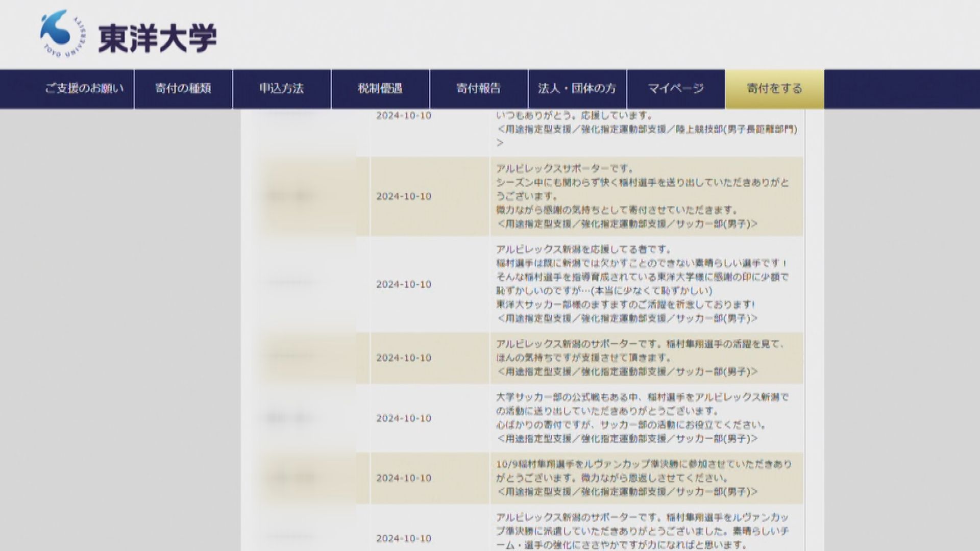Image resolution: width=980 pixels, height=551 pixels.
Task: Click the Toyo University logo emblem
Action: [62, 34]
